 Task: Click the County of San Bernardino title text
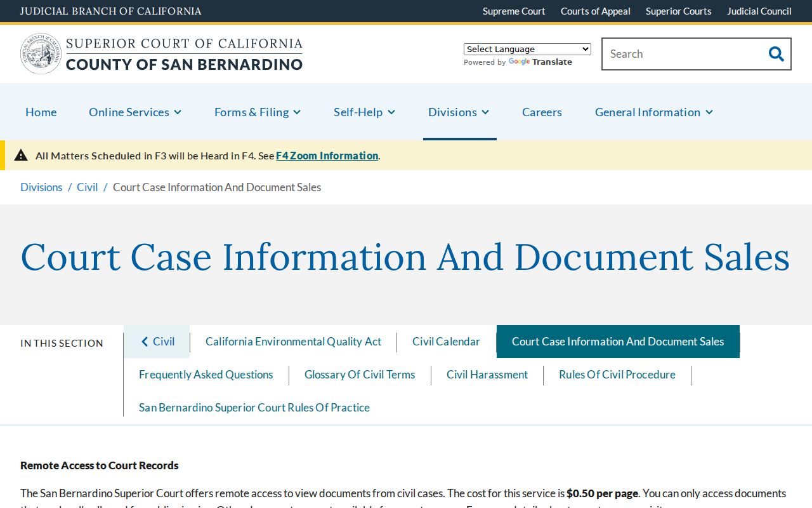[x=184, y=64]
